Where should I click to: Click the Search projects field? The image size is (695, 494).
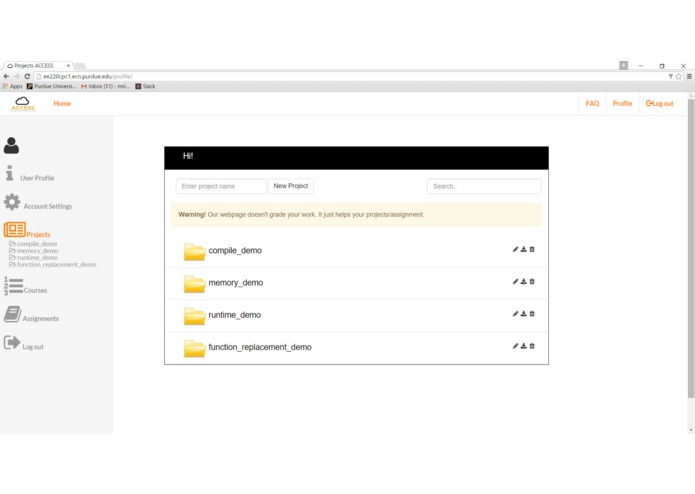tap(484, 186)
